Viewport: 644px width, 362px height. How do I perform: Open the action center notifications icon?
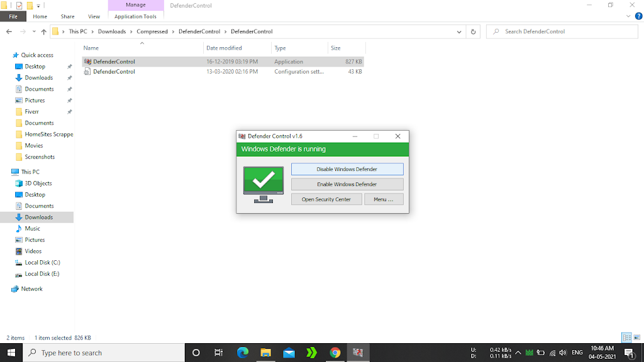(x=628, y=353)
